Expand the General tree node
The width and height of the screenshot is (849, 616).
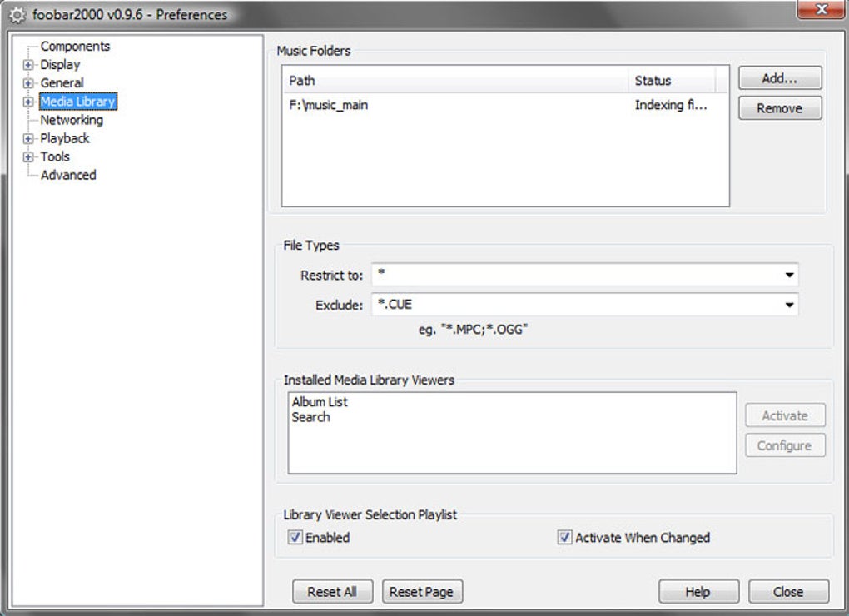[x=28, y=83]
